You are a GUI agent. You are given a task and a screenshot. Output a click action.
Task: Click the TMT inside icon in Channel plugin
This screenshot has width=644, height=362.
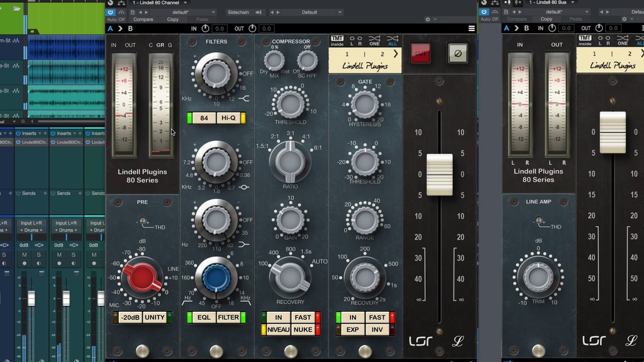tap(337, 41)
